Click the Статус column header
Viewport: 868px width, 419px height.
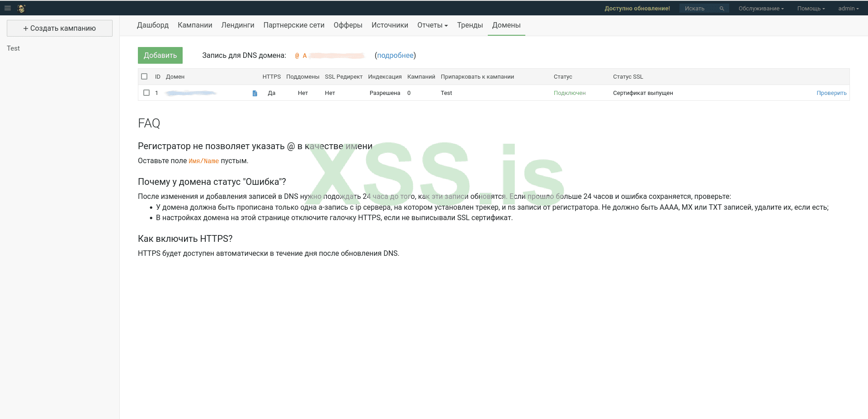563,77
